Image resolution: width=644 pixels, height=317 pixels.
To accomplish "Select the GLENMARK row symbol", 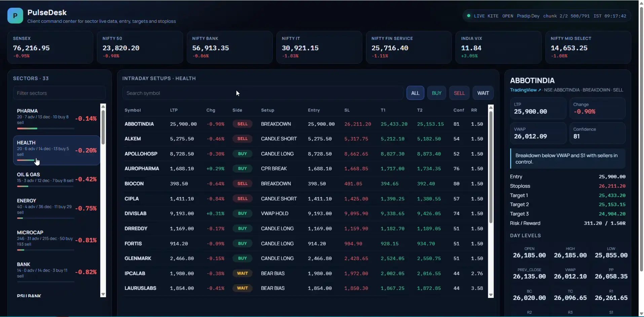I will point(138,259).
